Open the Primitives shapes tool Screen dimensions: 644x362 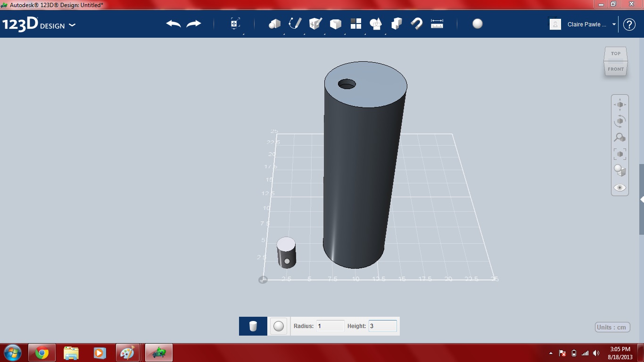click(274, 24)
